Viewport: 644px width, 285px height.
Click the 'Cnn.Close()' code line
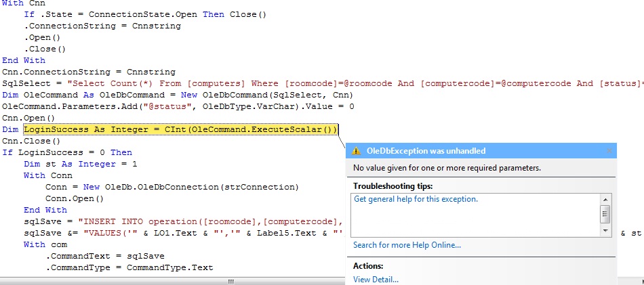click(31, 141)
